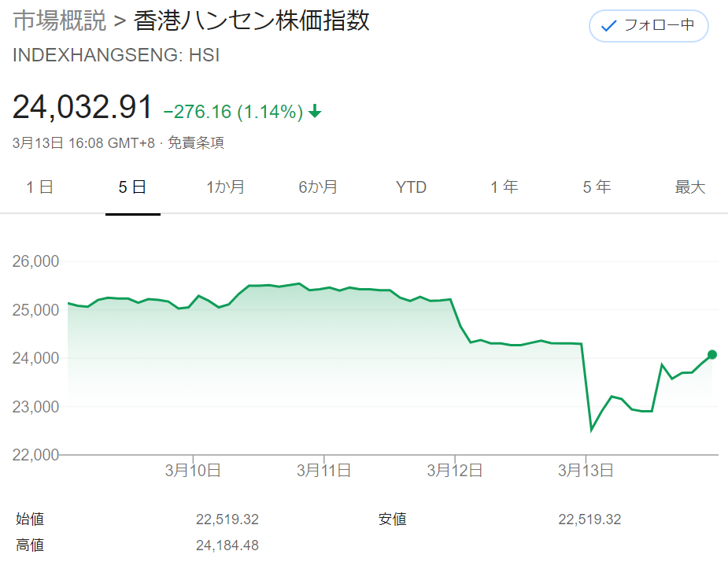The width and height of the screenshot is (728, 573).
Task: Open the YTD range tab
Action: pyautogui.click(x=411, y=187)
